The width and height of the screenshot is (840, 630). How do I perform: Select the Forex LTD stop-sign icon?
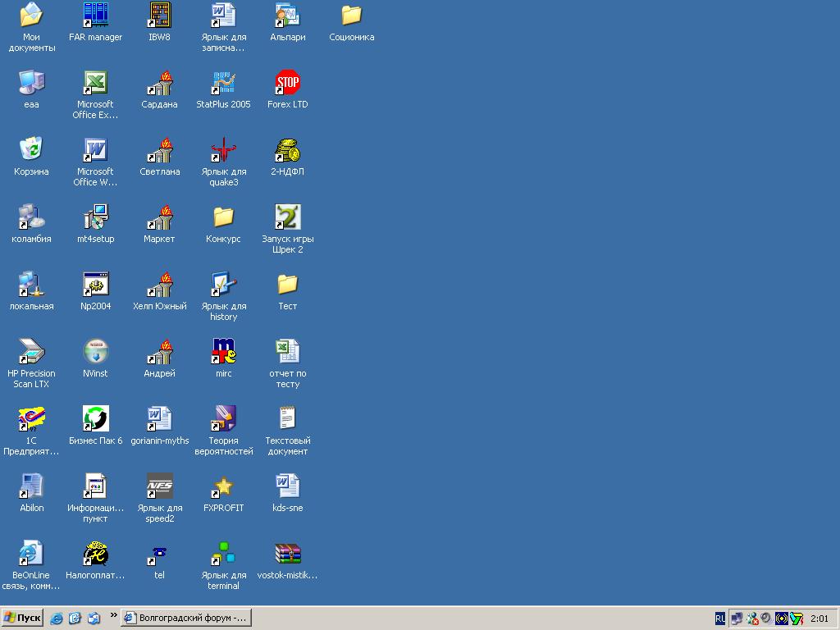click(x=287, y=82)
